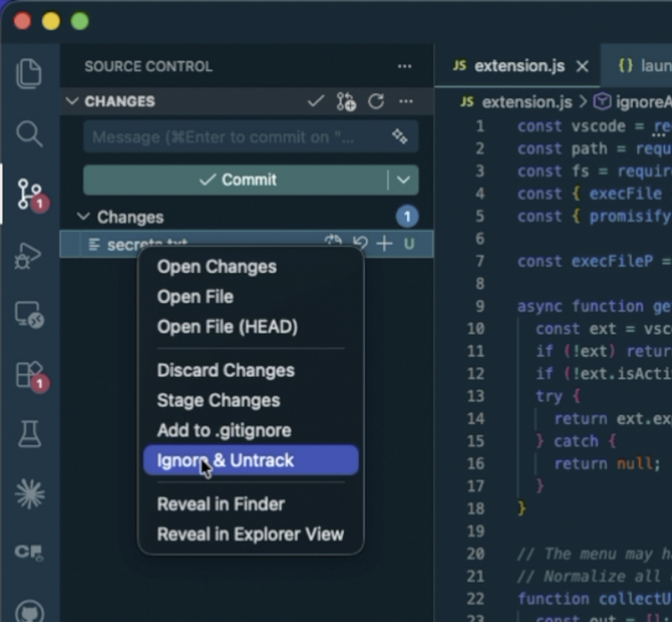Open Changes header more actions ellipsis
Image resolution: width=672 pixels, height=622 pixels.
[x=406, y=102]
